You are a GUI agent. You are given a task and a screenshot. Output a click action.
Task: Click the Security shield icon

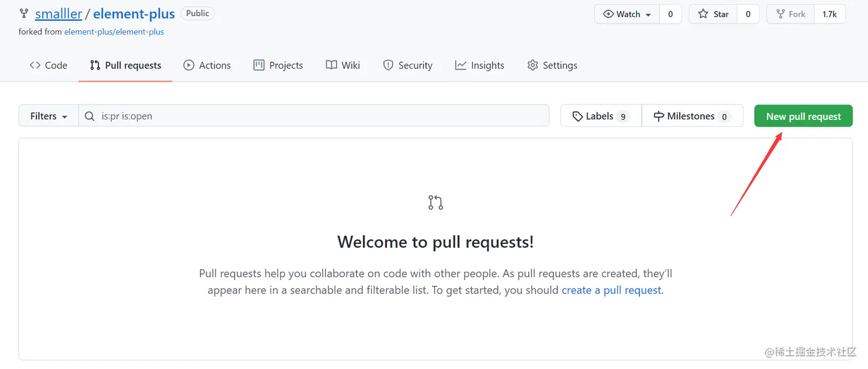click(x=388, y=65)
